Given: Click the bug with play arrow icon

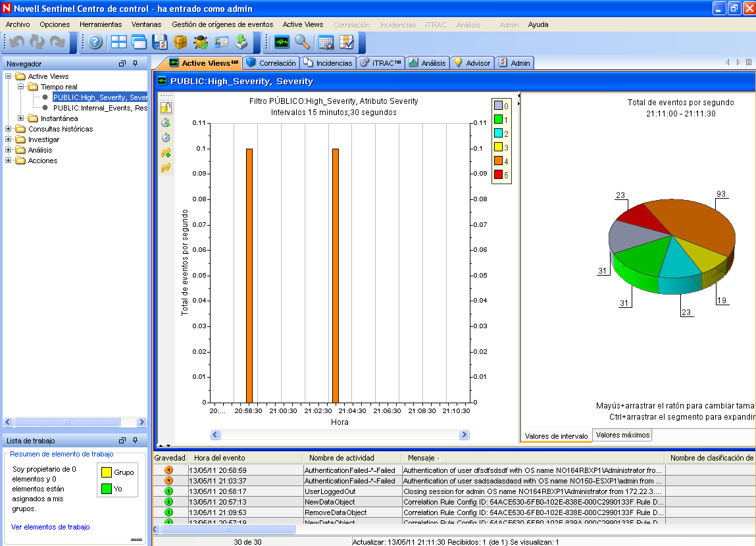Looking at the screenshot, I should point(201,42).
